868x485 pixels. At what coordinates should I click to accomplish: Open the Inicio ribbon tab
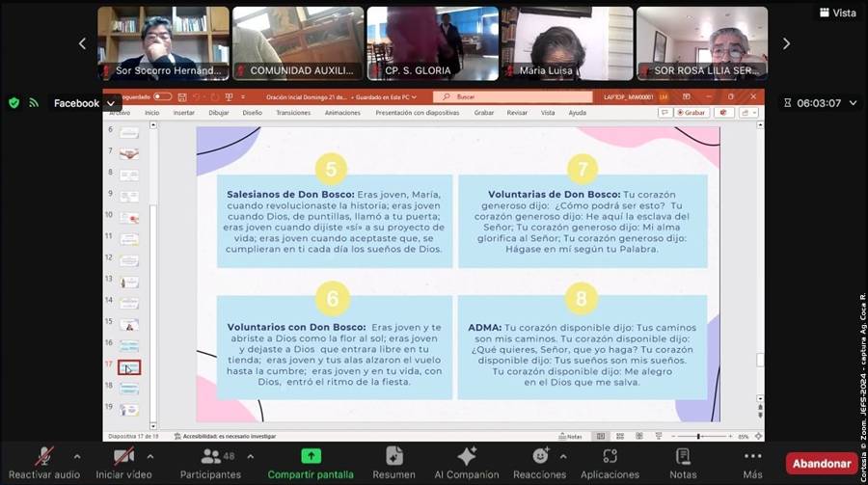(151, 113)
